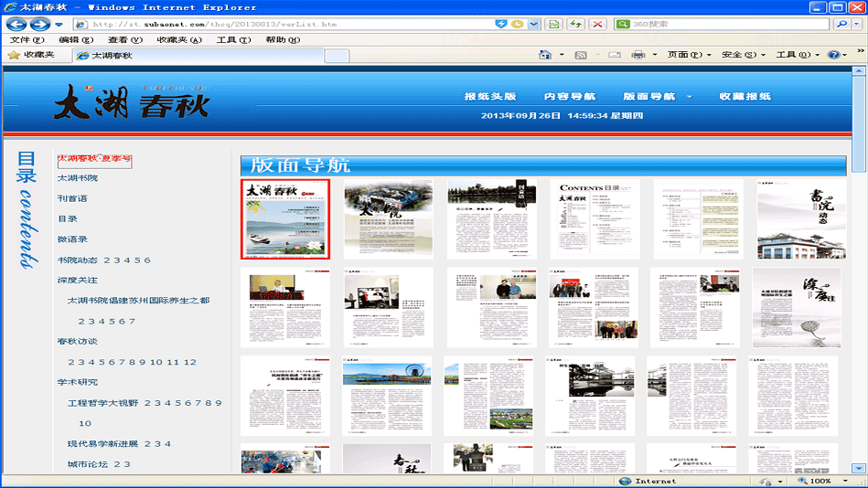Open the 文件(F) menu
The image size is (868, 488).
tap(27, 40)
